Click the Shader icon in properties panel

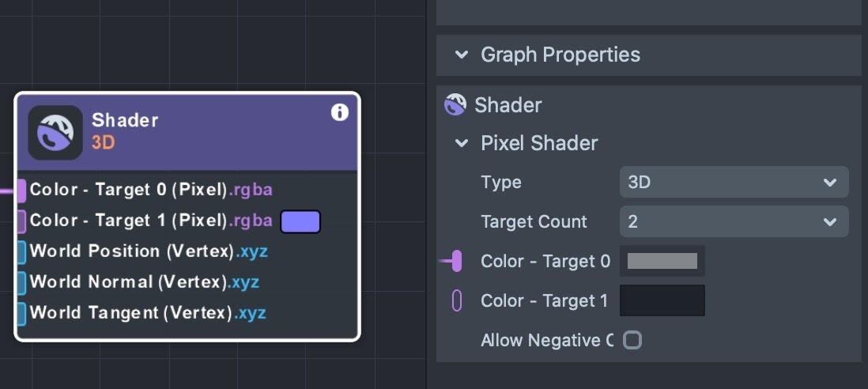coord(455,105)
